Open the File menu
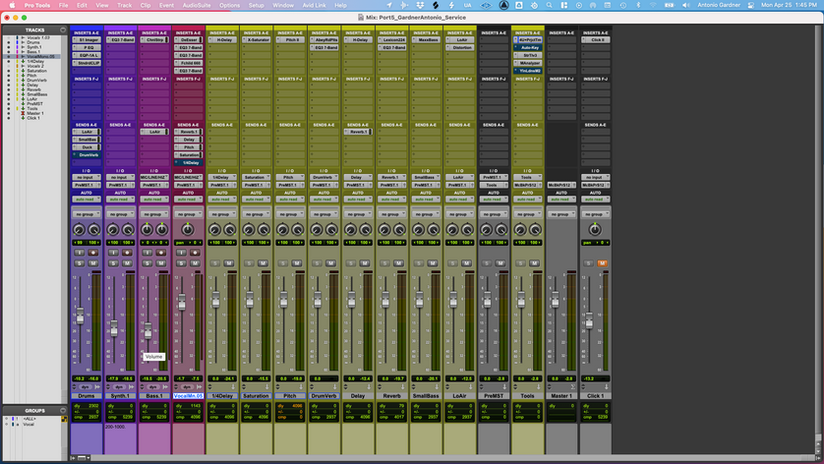This screenshot has height=464, width=824. pyautogui.click(x=63, y=5)
